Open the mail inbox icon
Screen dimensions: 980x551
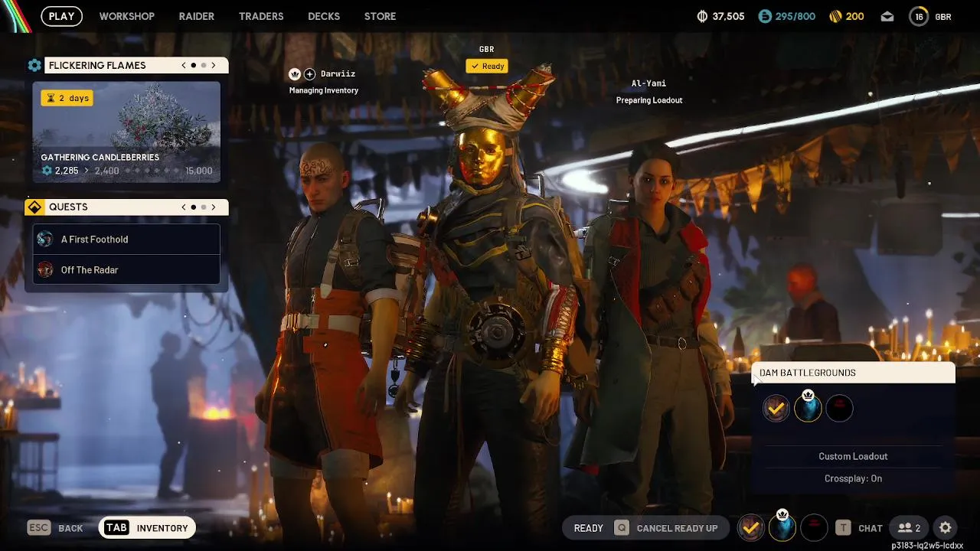[x=887, y=16]
